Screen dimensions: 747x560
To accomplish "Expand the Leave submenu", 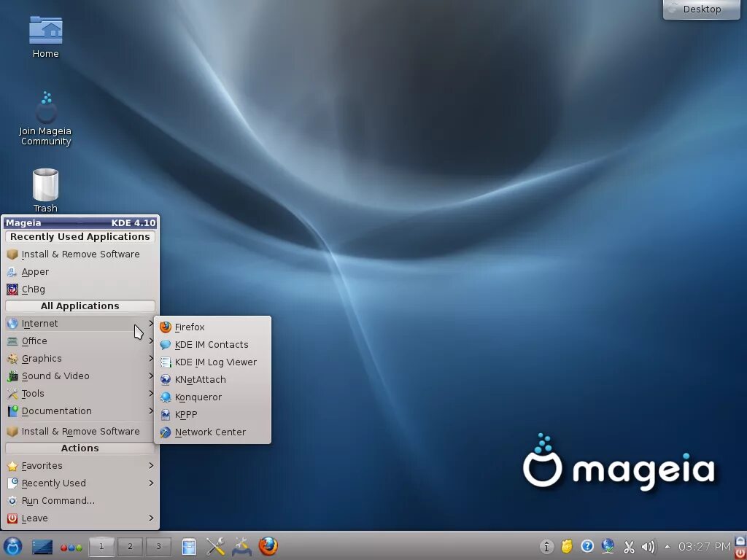I will 80,518.
